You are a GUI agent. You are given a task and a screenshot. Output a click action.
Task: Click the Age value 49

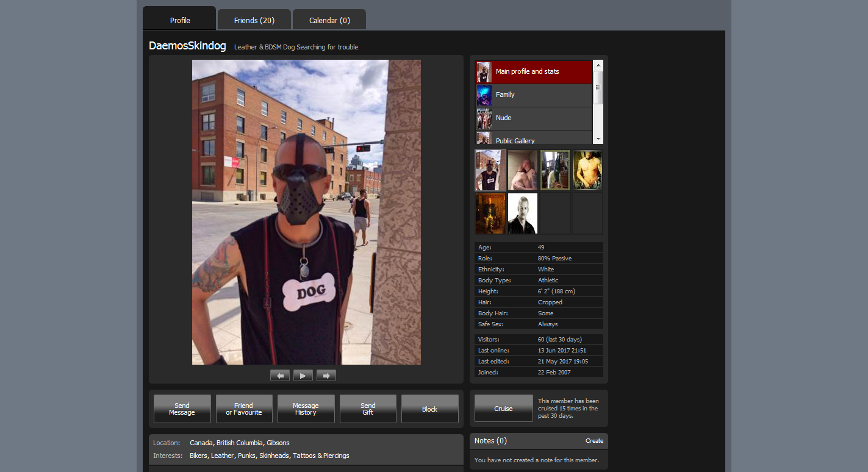tap(541, 248)
